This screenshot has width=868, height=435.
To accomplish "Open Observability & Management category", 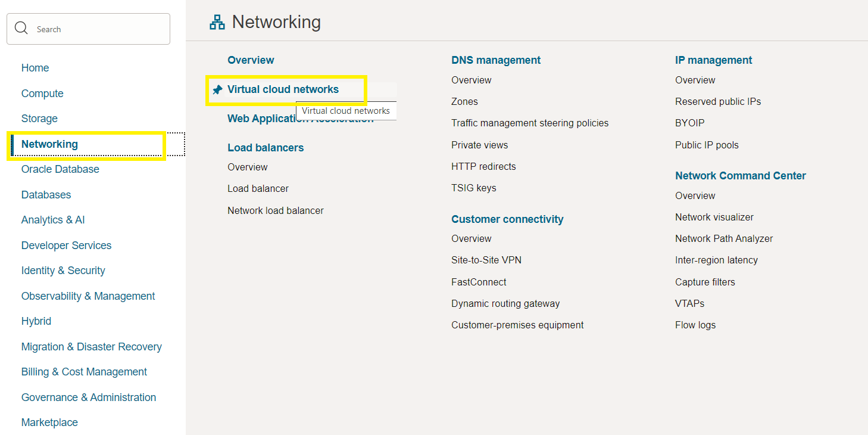I will (88, 296).
